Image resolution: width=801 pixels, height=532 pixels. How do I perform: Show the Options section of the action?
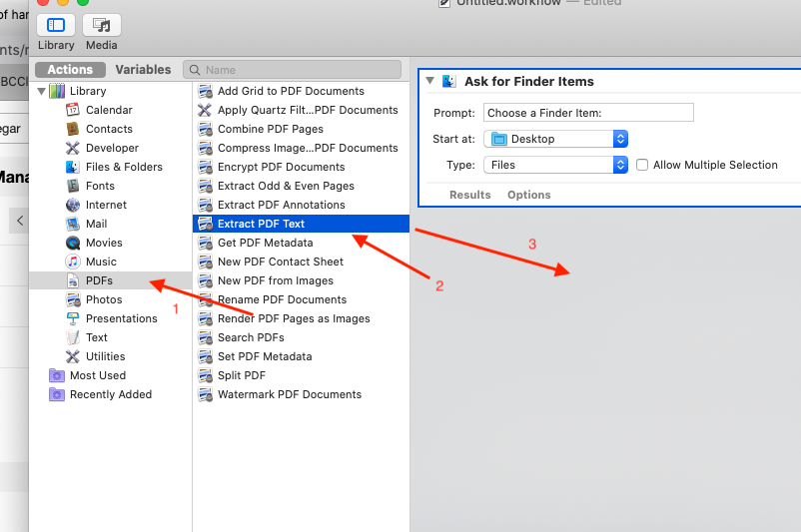click(x=528, y=195)
